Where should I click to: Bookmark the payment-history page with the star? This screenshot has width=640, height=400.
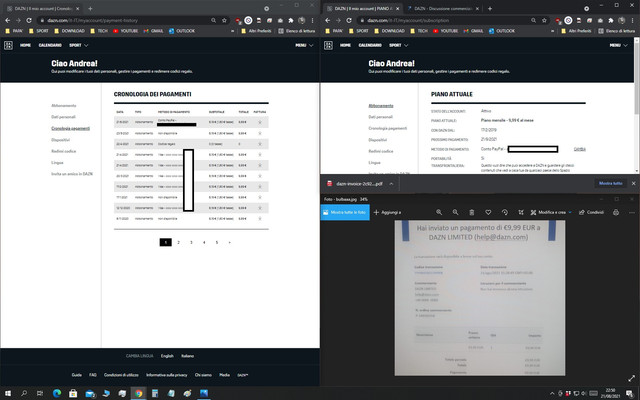click(x=224, y=20)
